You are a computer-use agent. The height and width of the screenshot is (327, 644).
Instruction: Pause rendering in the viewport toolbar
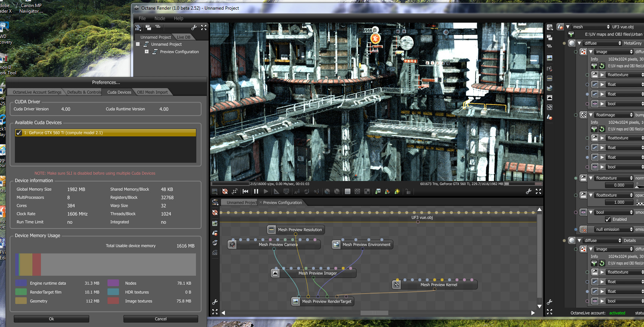click(256, 191)
